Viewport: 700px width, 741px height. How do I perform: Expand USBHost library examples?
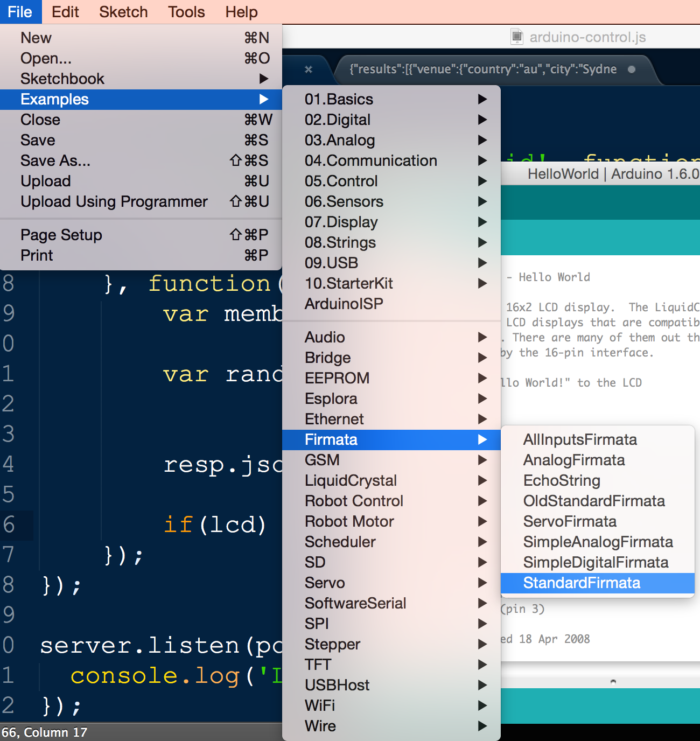coord(391,685)
